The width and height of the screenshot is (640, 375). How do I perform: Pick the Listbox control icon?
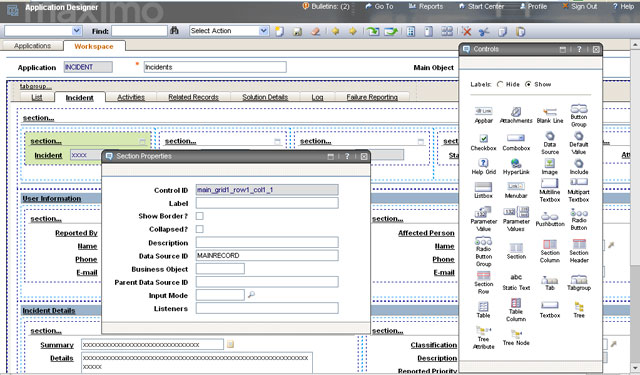click(483, 186)
